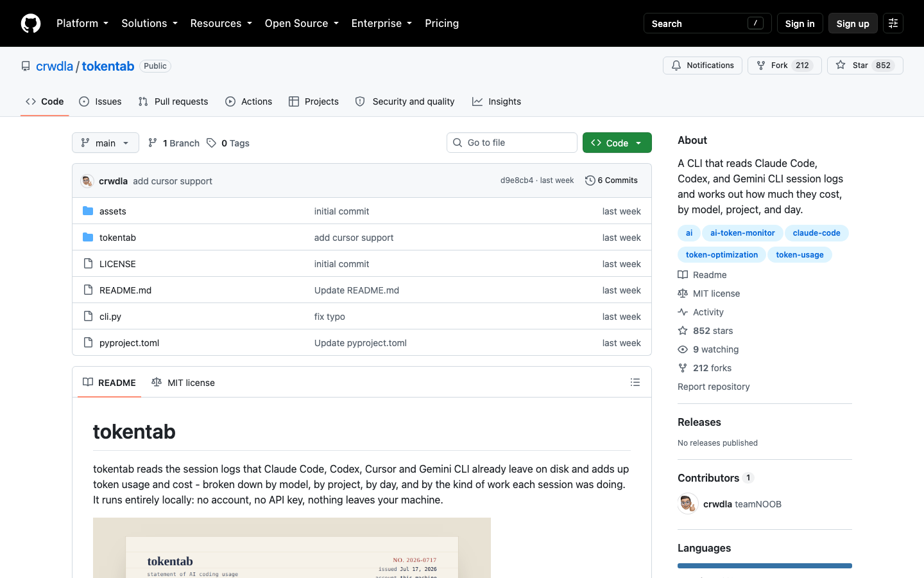Click the cli.py file icon
Image resolution: width=924 pixels, height=578 pixels.
point(88,317)
